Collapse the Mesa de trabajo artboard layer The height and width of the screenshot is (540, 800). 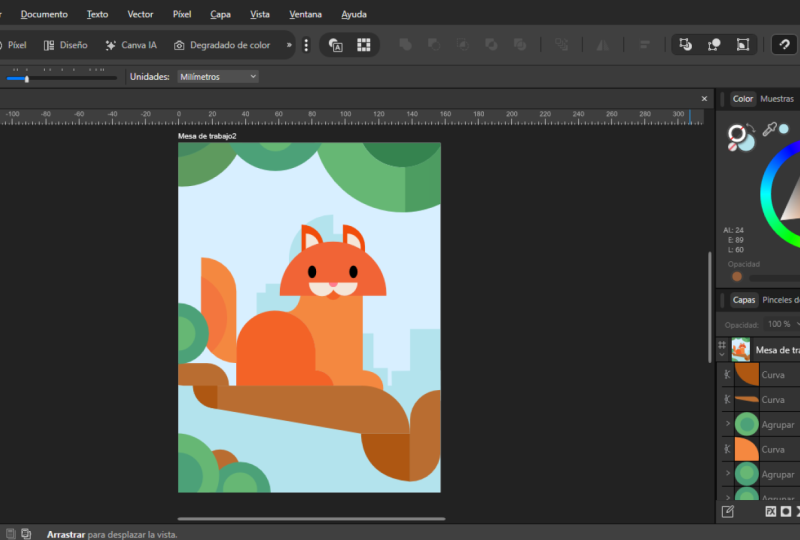click(x=722, y=355)
